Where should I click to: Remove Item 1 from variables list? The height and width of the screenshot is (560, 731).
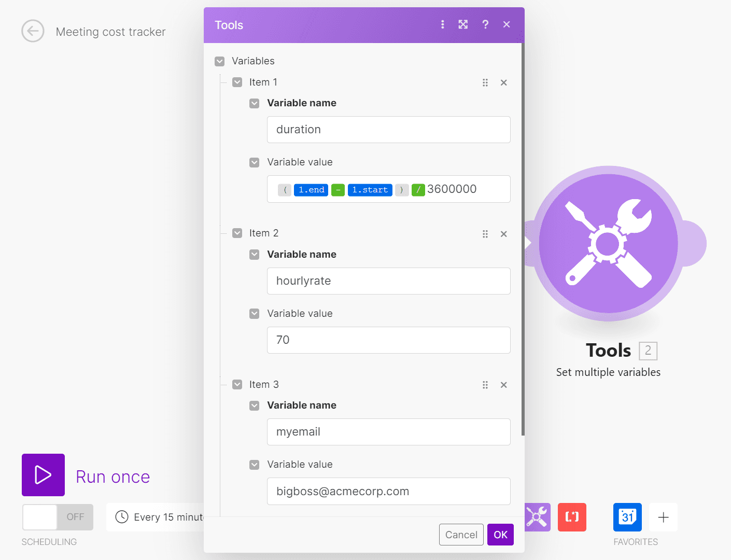(x=503, y=82)
